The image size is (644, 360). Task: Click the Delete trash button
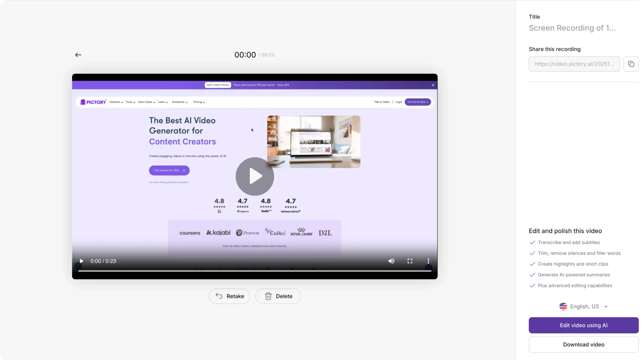(278, 296)
